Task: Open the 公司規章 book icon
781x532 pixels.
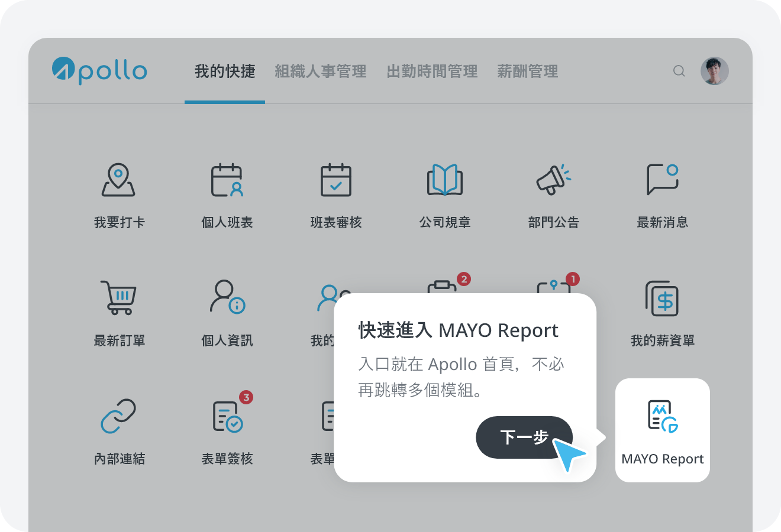Action: [x=445, y=180]
